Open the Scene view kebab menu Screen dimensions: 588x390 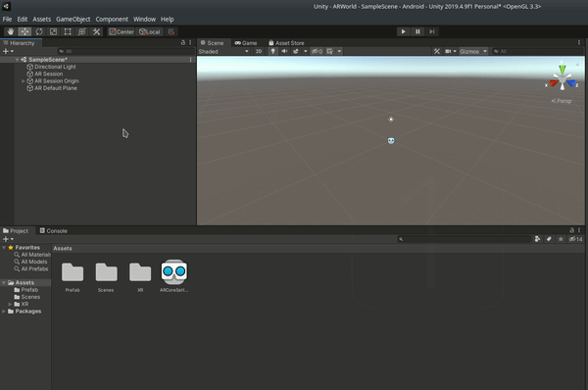[578, 43]
